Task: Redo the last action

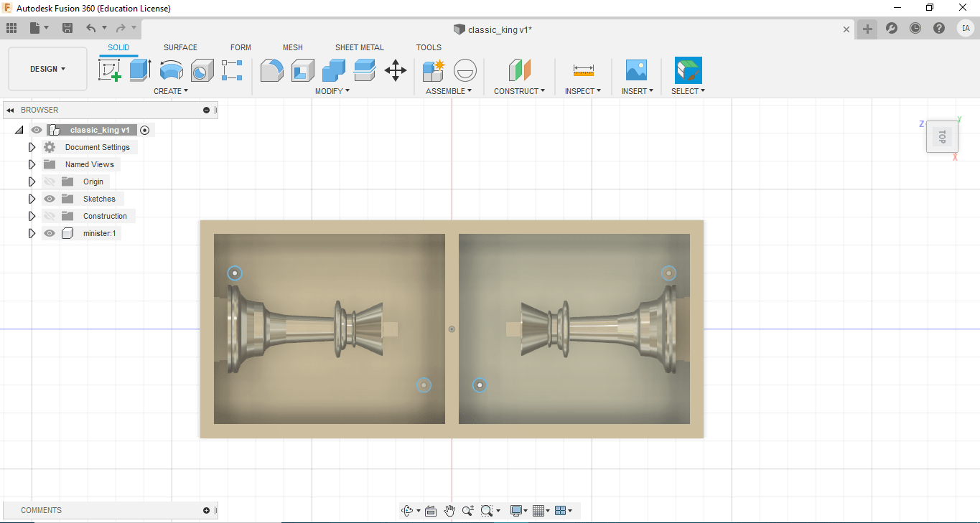Action: [x=121, y=28]
